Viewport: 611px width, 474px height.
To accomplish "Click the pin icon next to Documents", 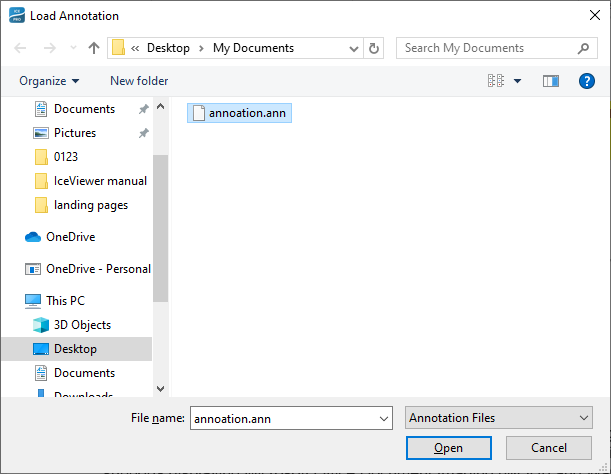I will point(144,109).
